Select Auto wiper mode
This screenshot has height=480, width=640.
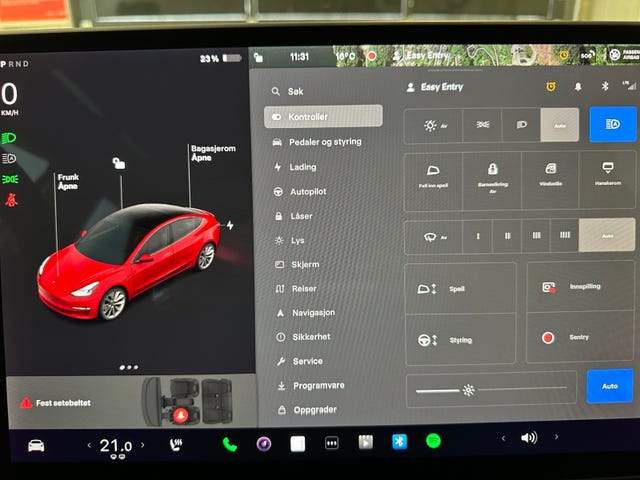[607, 235]
